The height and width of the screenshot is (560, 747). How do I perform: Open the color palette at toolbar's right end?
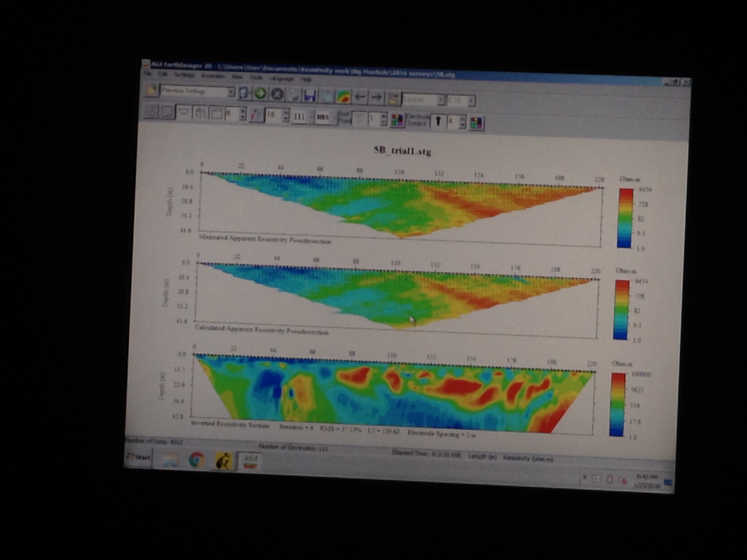pyautogui.click(x=476, y=123)
